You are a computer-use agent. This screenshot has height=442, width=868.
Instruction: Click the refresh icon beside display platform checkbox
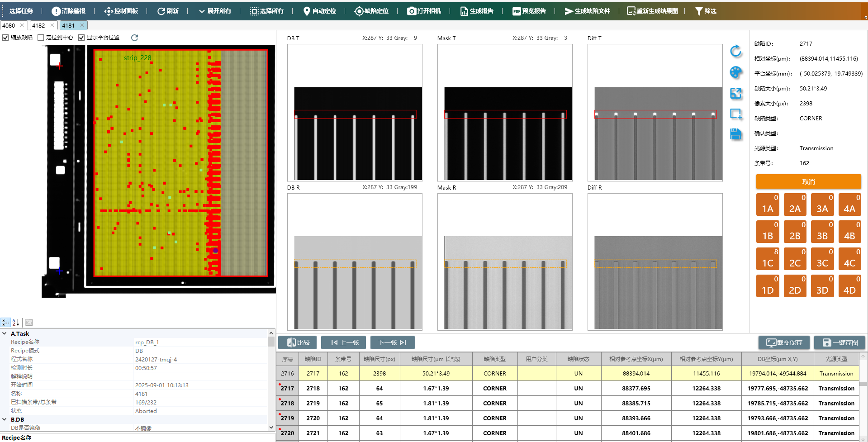coord(134,38)
